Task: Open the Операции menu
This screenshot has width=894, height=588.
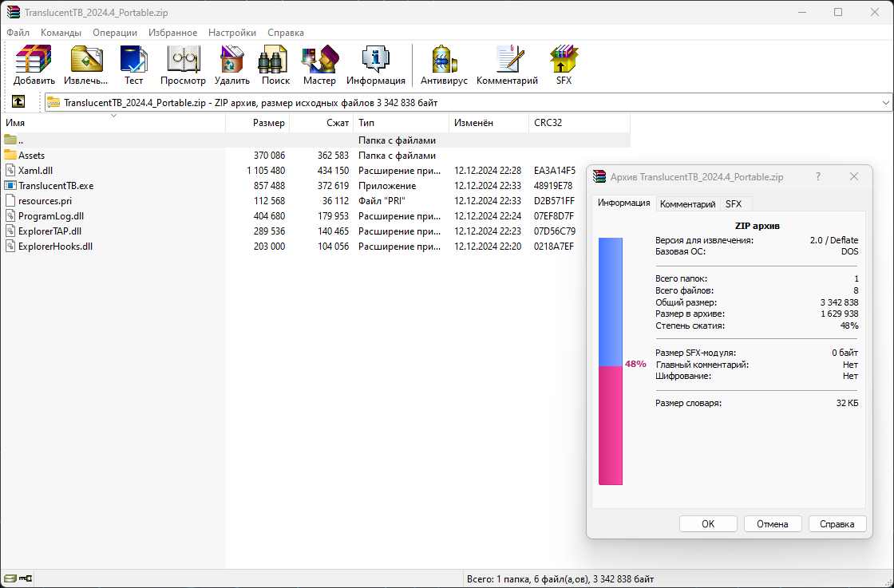Action: coord(114,33)
